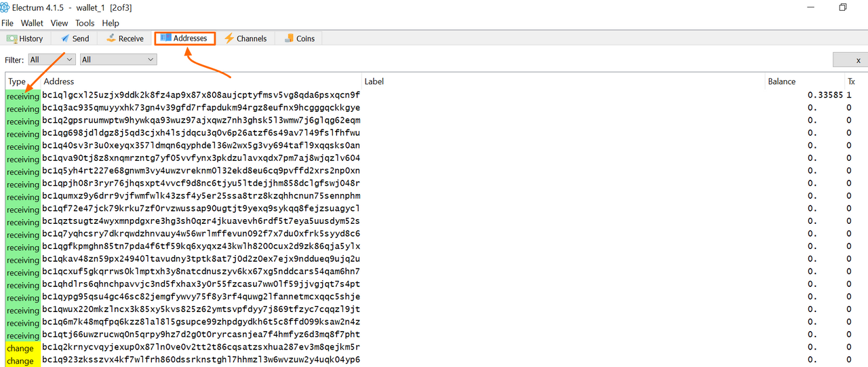Click the Addresses tab icon
Image resolution: width=868 pixels, height=367 pixels.
(x=165, y=38)
